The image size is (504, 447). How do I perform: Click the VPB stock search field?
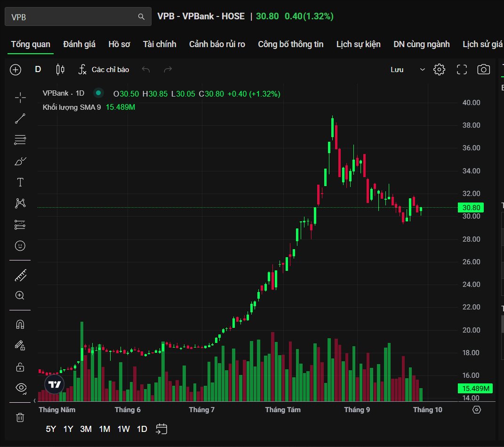pos(78,17)
